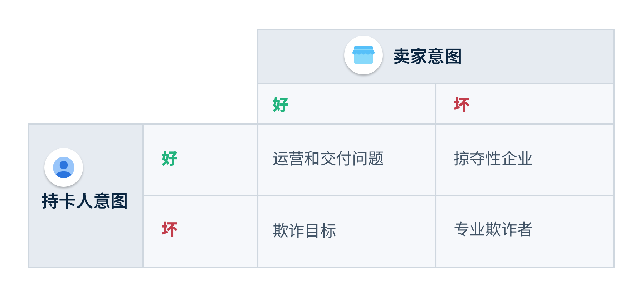The image size is (644, 297).
Task: Click green 好 in the 持卡人意图 rows
Action: 170,158
